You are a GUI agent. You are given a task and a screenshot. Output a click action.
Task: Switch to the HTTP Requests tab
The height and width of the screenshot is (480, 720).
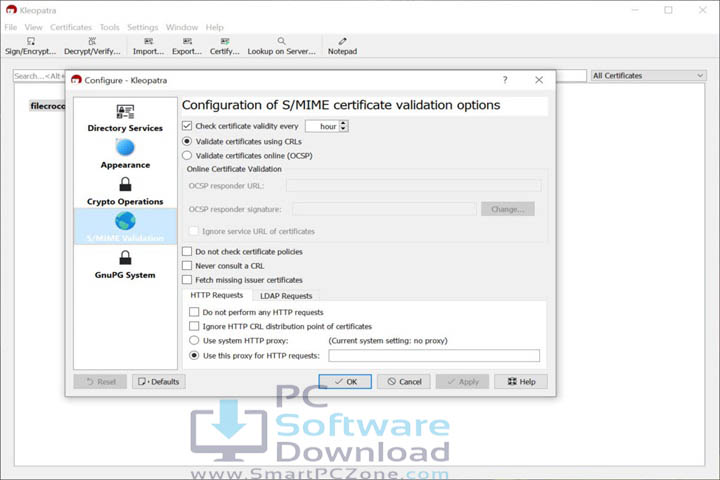[217, 295]
